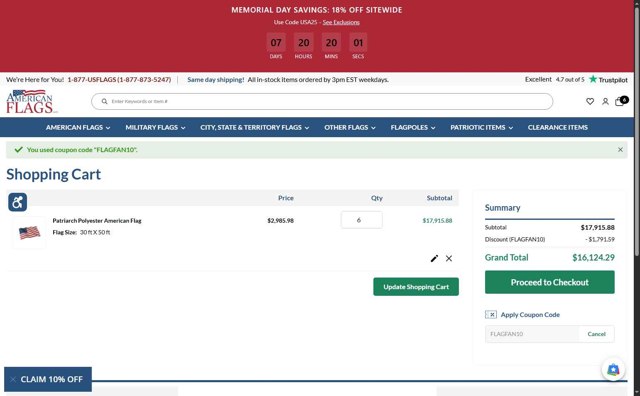Click the FLAGFAN10 coupon input field
Screen dimensions: 640x396
[x=532, y=334]
